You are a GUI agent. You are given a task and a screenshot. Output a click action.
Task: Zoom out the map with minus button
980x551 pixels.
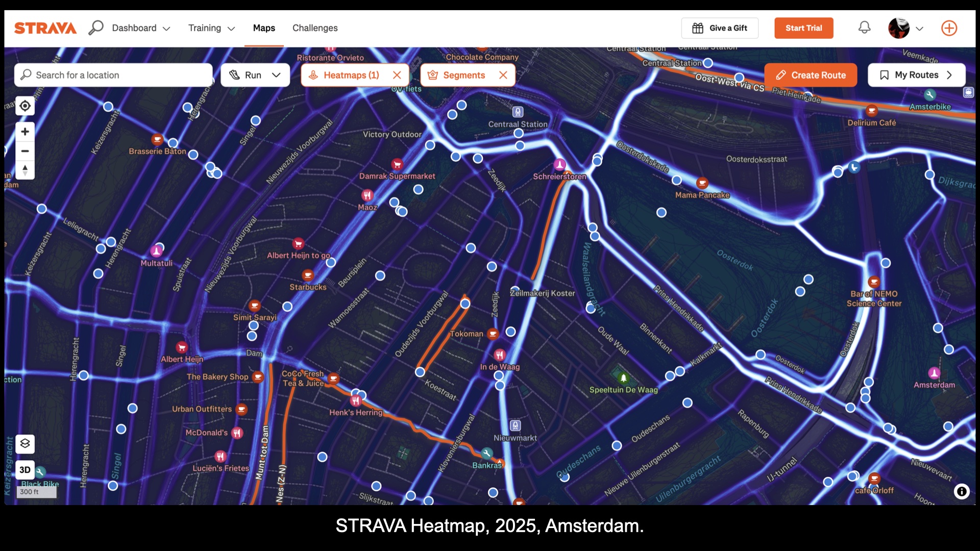tap(25, 151)
